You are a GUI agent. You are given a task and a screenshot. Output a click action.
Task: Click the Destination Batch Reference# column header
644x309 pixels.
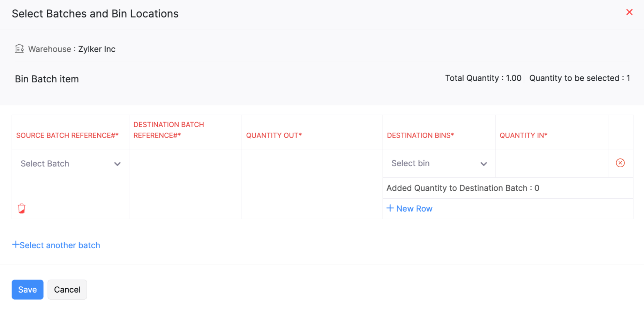(169, 130)
